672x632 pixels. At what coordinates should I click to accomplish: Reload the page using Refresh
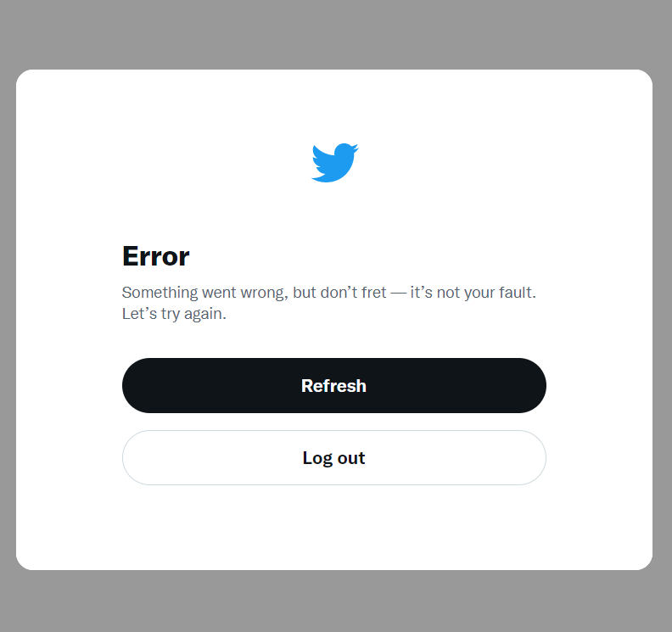[333, 386]
